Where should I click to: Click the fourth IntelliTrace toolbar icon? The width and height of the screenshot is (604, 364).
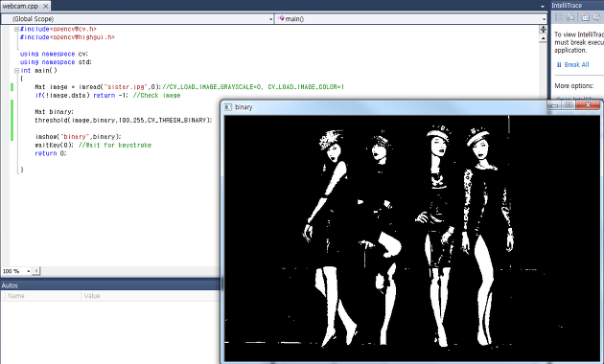pyautogui.click(x=596, y=17)
